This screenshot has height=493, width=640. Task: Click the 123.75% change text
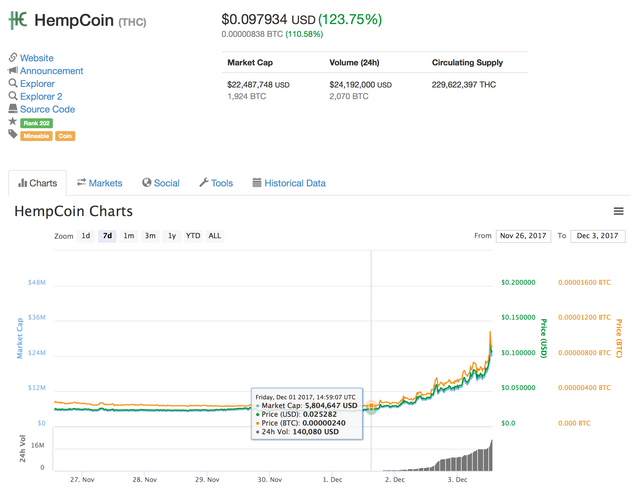pyautogui.click(x=350, y=19)
